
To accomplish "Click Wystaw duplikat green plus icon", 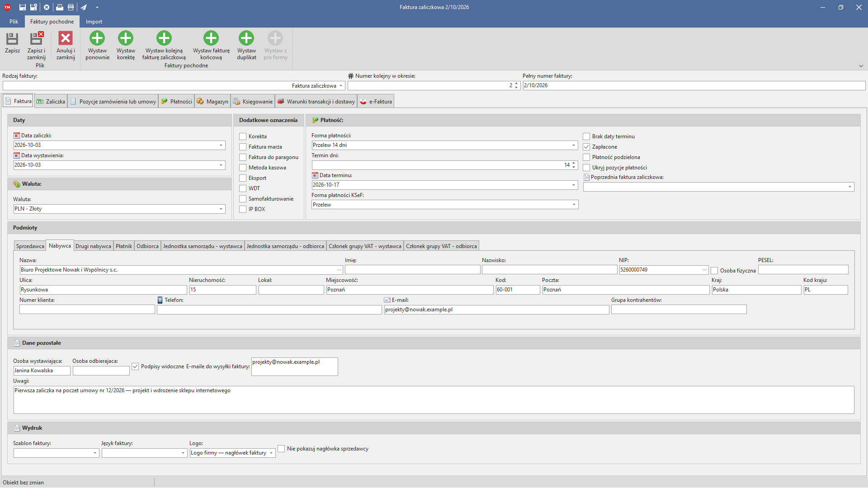I will tap(246, 38).
